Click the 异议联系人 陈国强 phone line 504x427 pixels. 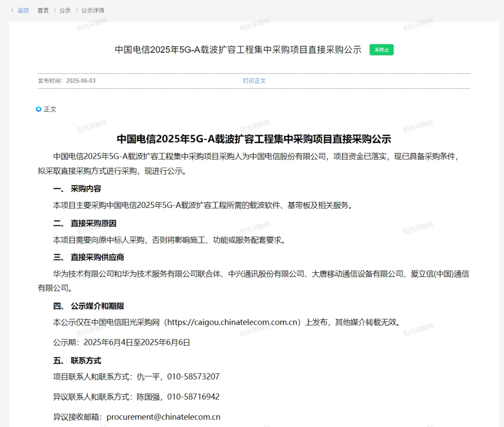[136, 397]
